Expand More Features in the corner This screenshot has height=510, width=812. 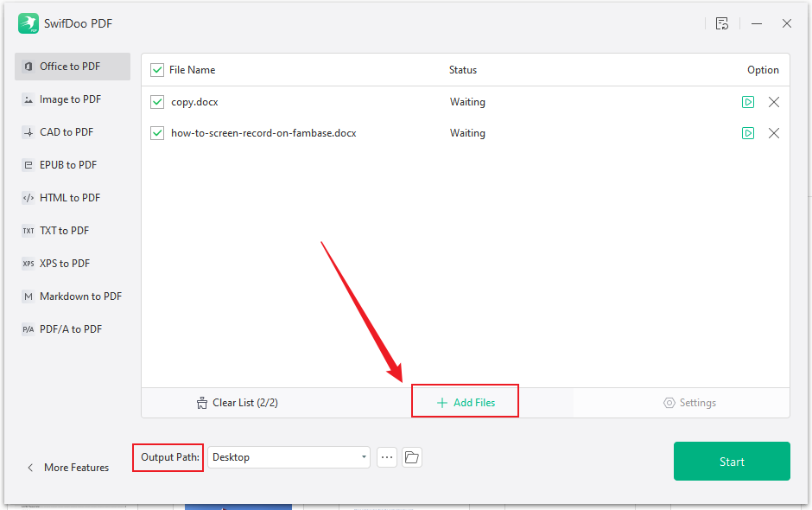click(x=67, y=467)
